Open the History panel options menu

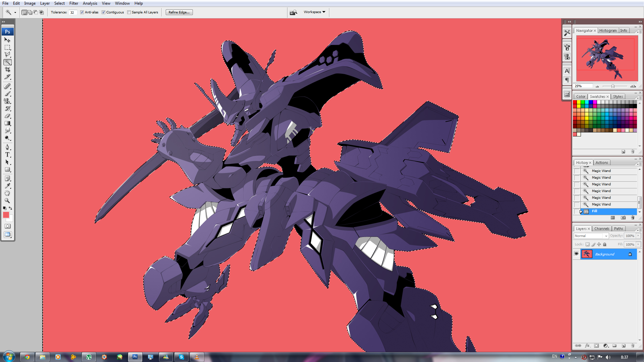639,164
